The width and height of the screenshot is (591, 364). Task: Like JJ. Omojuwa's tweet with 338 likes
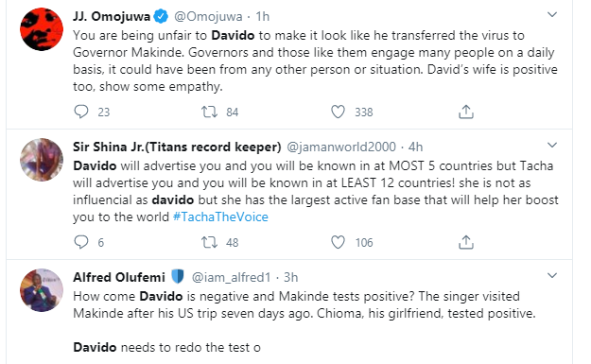click(338, 112)
